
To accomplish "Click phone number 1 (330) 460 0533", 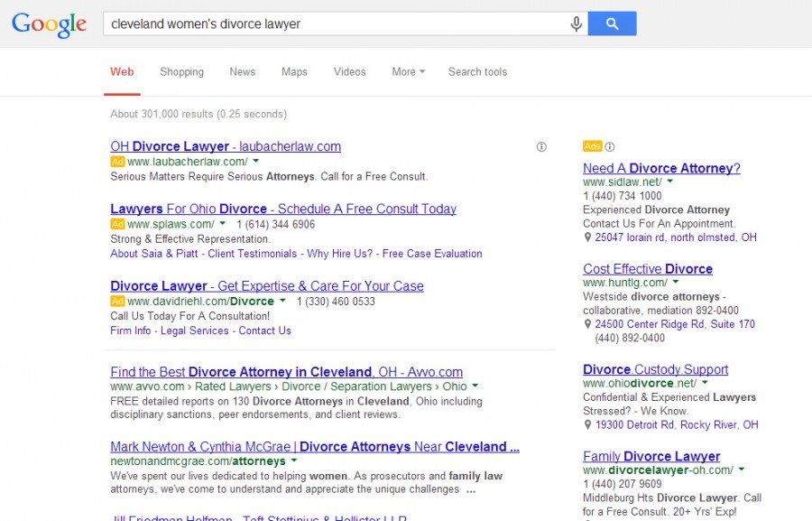I will click(336, 302).
